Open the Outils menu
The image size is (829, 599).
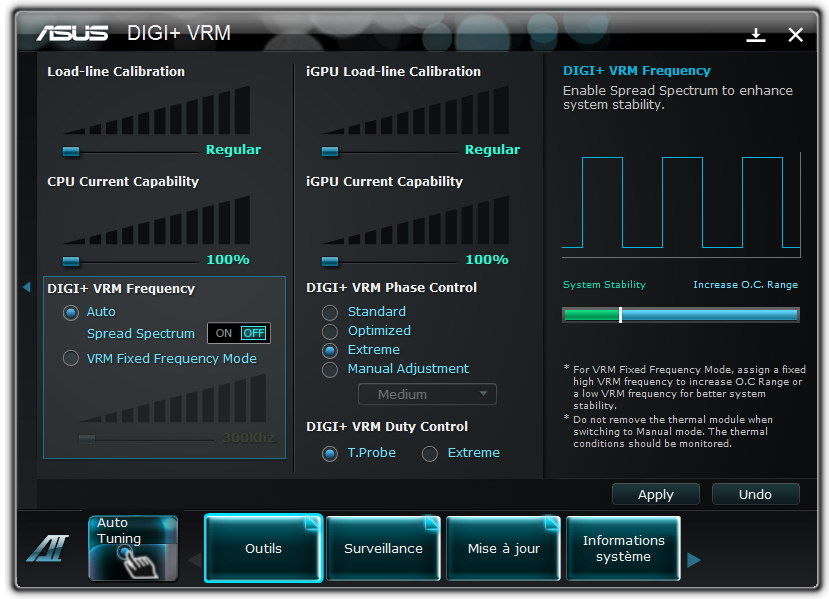263,548
